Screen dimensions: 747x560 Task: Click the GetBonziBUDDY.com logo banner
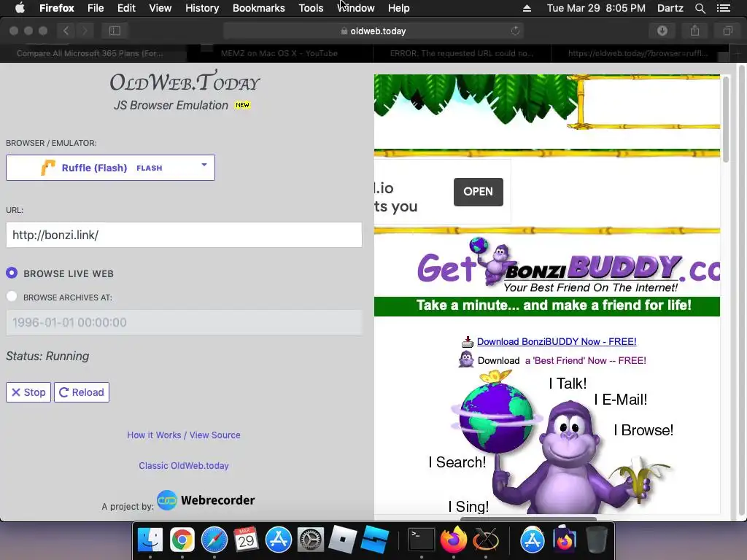(568, 265)
